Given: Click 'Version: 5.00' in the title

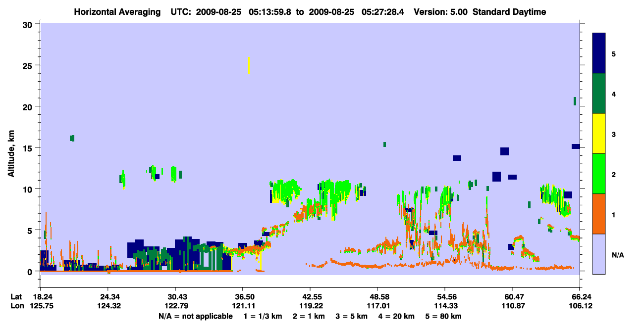Looking at the screenshot, I should pyautogui.click(x=440, y=12).
